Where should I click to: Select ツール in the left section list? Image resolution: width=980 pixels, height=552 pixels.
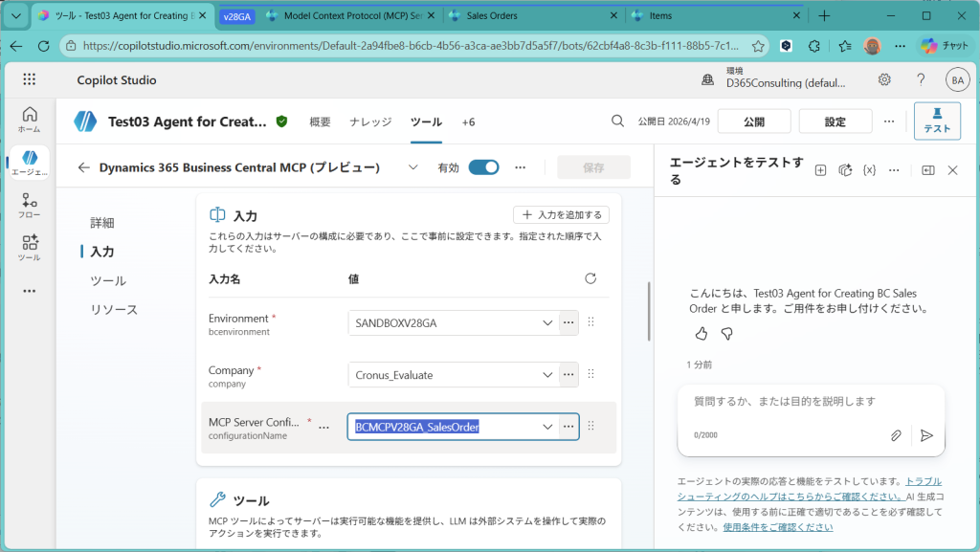[x=108, y=281]
